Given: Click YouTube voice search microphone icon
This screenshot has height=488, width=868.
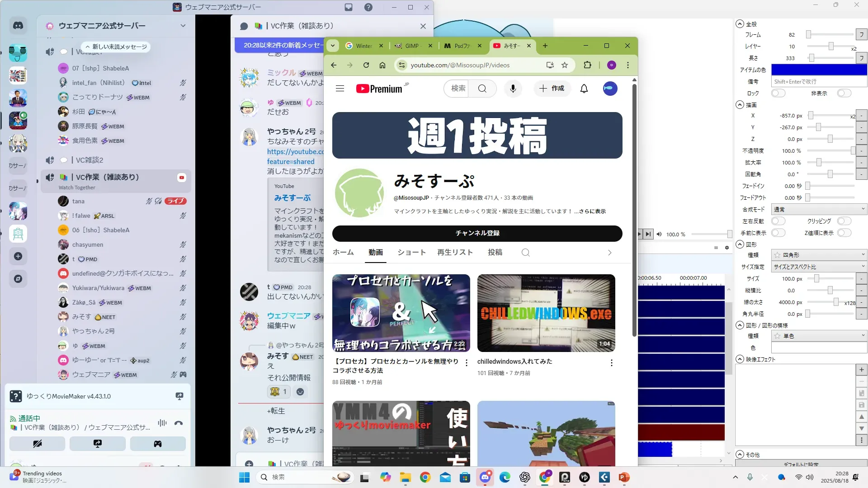Looking at the screenshot, I should (513, 89).
